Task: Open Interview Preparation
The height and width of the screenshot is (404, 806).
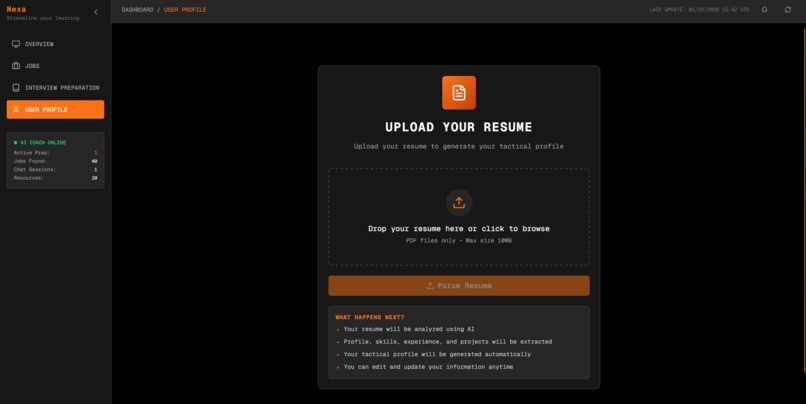Action: 56,88
